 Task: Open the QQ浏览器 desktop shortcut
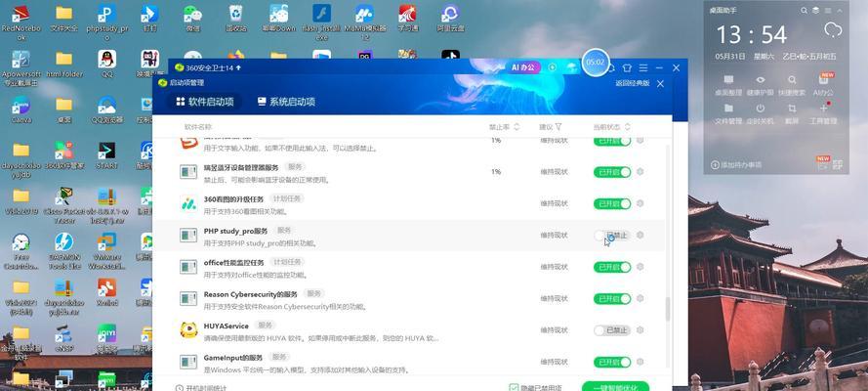106,109
